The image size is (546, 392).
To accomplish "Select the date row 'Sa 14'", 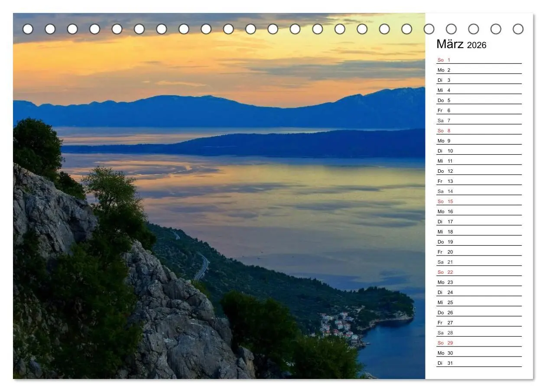I will [x=479, y=191].
